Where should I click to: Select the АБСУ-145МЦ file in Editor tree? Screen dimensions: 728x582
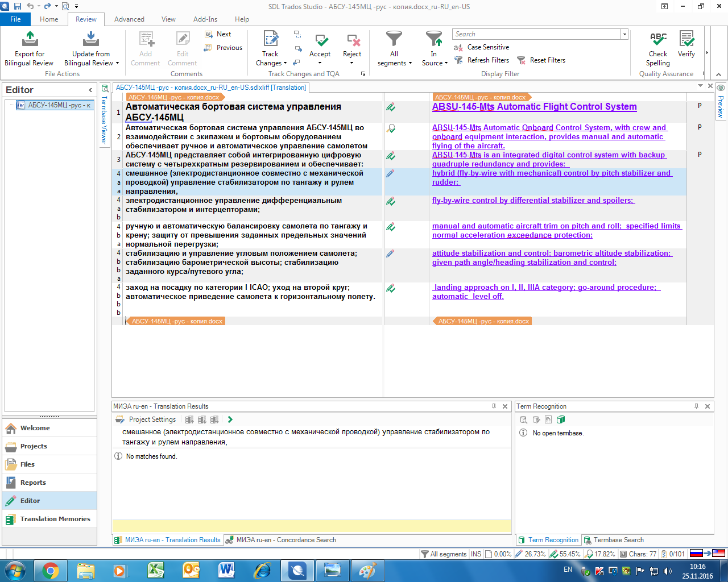tap(55, 105)
